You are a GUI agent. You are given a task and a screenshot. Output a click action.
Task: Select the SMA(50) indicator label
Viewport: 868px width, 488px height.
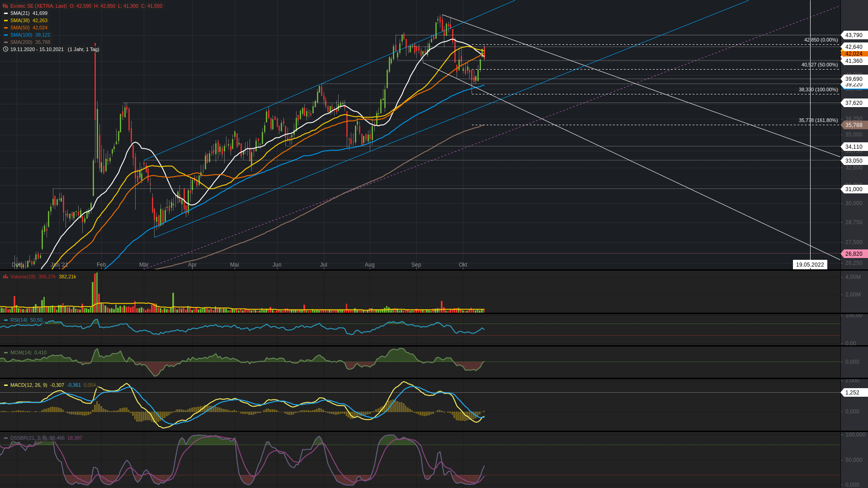click(x=20, y=28)
